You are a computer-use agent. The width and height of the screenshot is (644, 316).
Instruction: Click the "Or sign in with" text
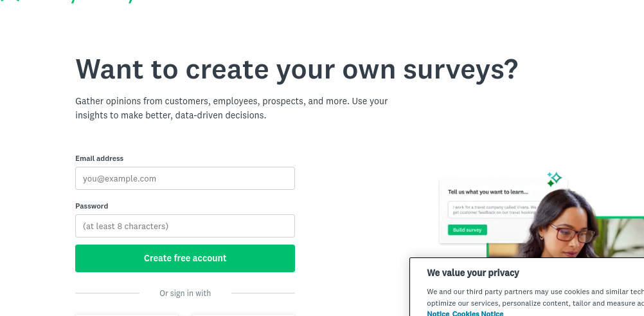[x=185, y=293]
